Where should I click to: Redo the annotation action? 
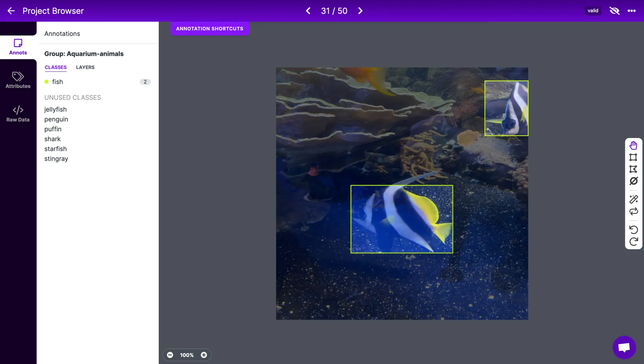pyautogui.click(x=633, y=241)
